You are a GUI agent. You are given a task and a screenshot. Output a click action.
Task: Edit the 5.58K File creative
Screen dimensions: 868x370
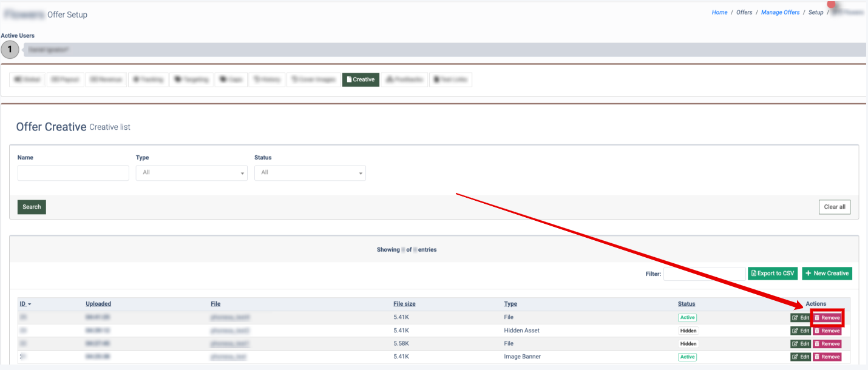click(x=801, y=344)
